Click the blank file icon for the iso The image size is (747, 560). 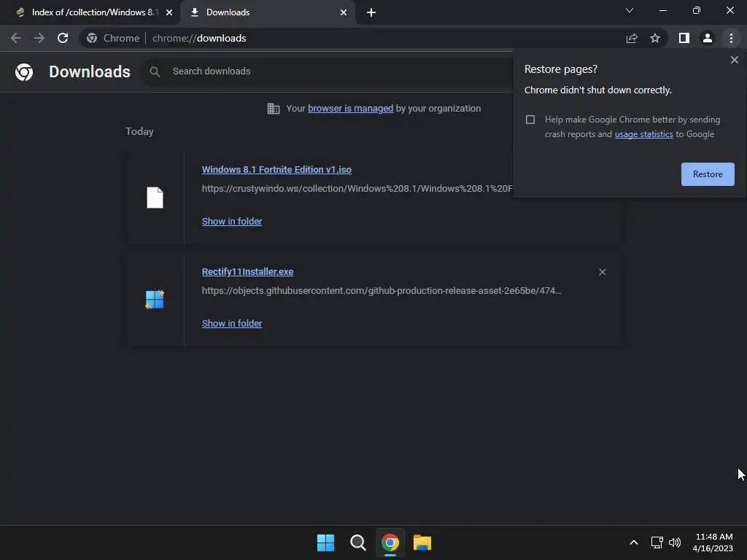155,198
